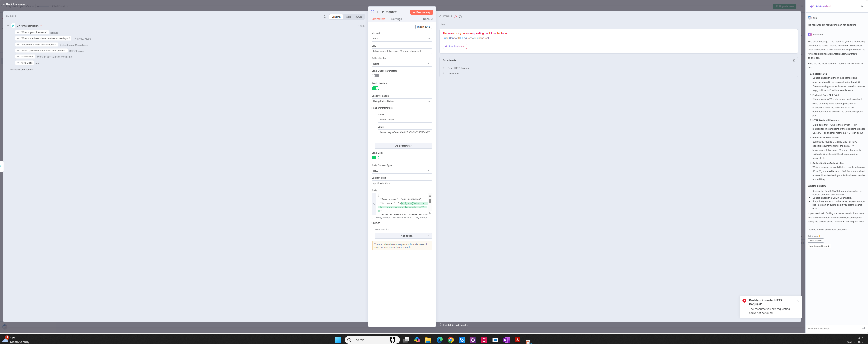Copy error details with copy icon
This screenshot has width=868, height=344.
click(794, 60)
